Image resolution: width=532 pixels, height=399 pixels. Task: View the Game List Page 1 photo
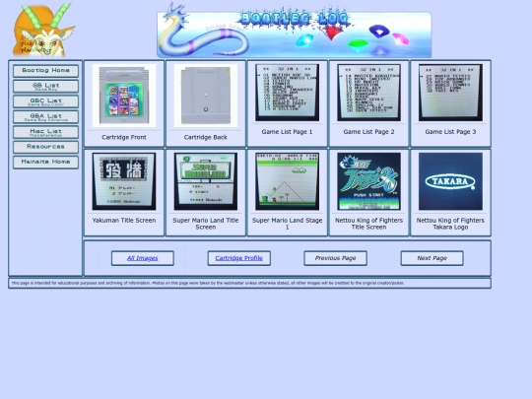click(287, 93)
